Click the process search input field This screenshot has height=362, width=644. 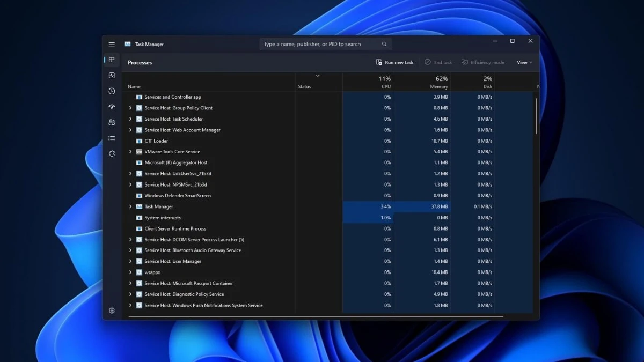pyautogui.click(x=322, y=43)
